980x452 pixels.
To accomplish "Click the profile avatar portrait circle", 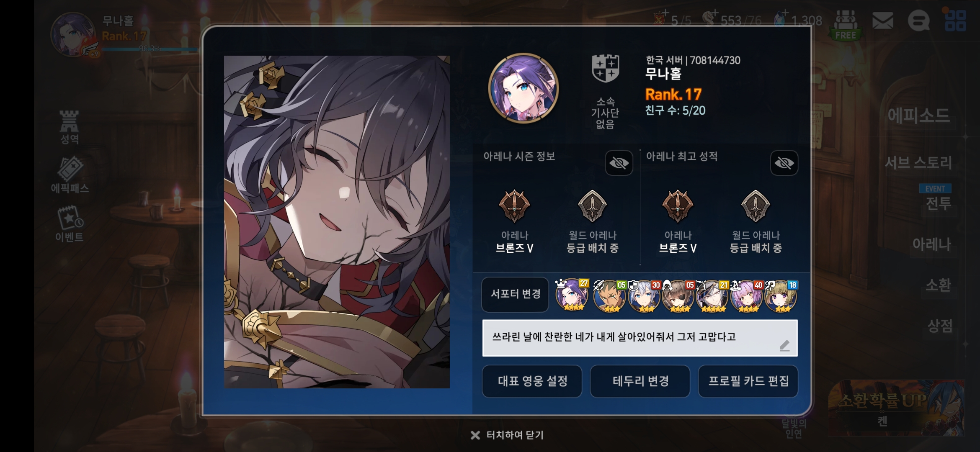I will coord(523,88).
